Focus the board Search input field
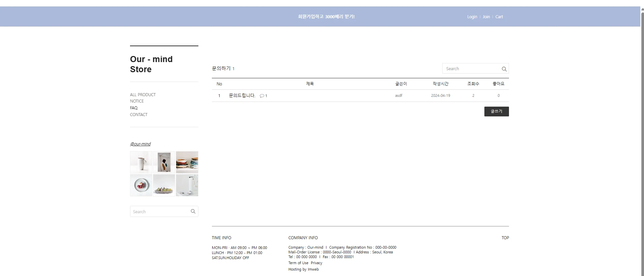Viewport: 644px width, 276px height. point(472,69)
